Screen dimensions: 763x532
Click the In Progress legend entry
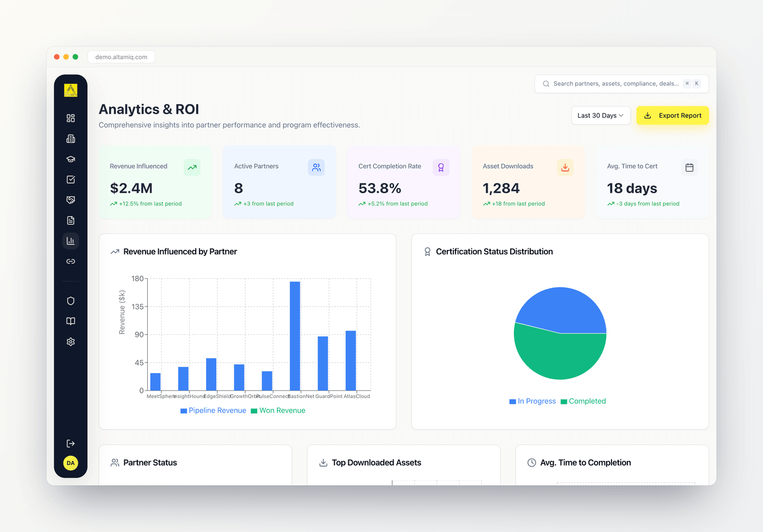click(532, 401)
